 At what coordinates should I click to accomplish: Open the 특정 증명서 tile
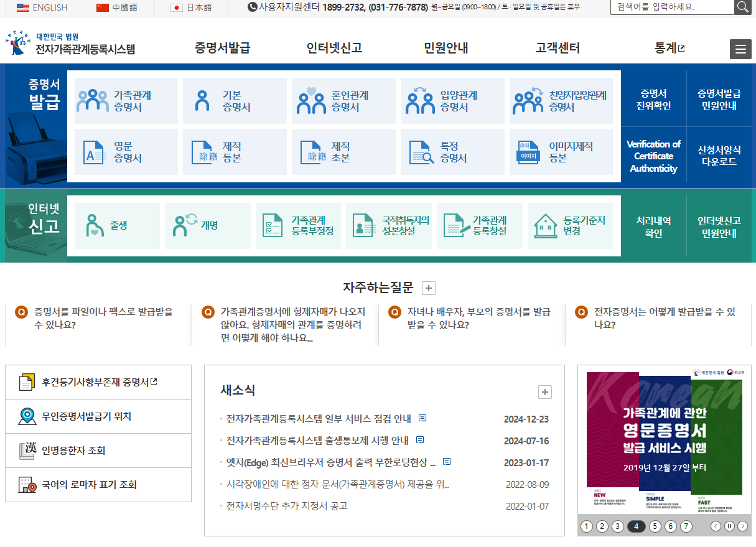(x=452, y=152)
